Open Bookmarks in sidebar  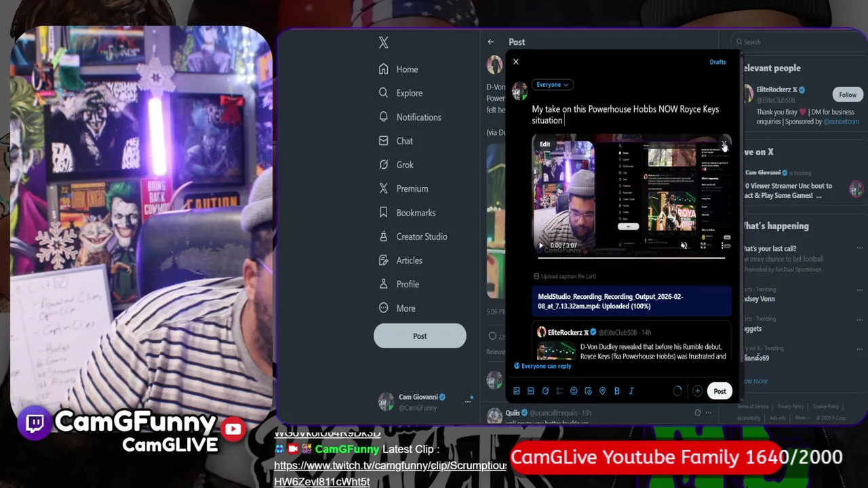pyautogui.click(x=407, y=213)
